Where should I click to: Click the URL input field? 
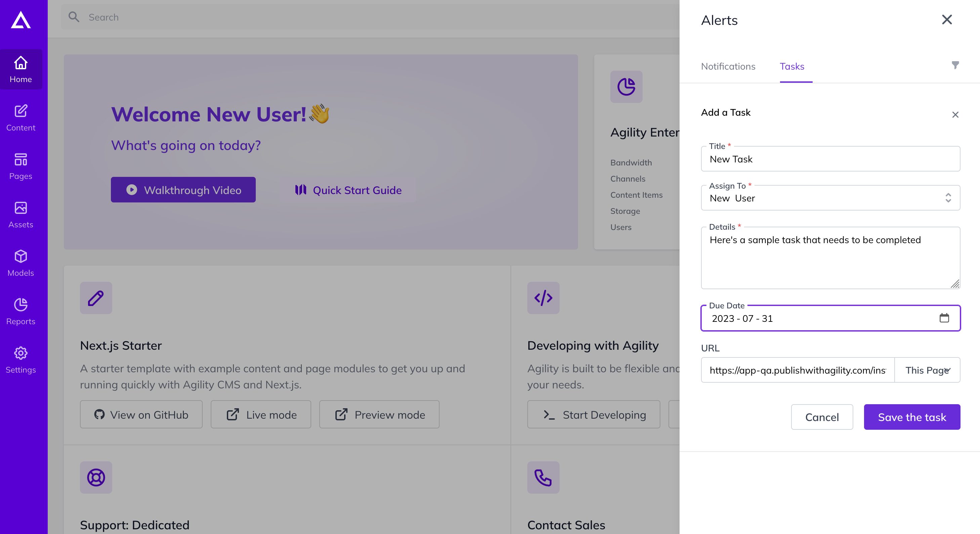click(798, 370)
